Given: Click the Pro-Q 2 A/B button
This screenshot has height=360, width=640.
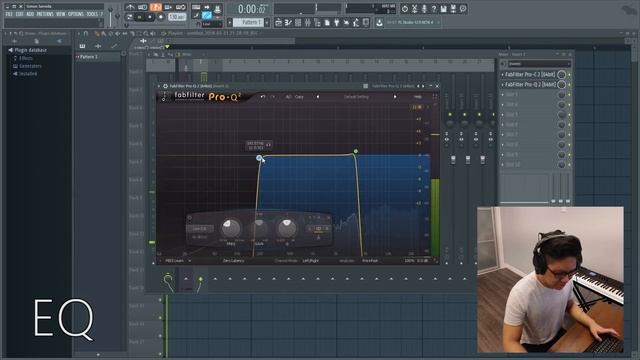Looking at the screenshot, I should pyautogui.click(x=289, y=97).
